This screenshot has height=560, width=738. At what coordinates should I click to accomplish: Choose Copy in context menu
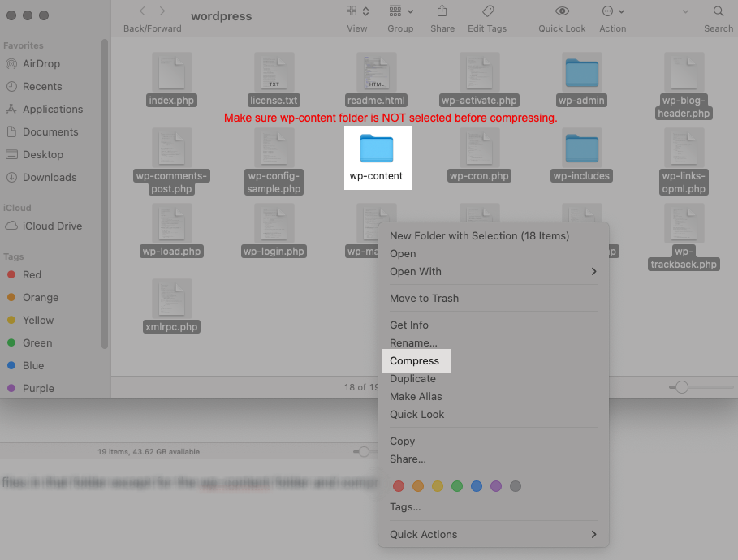494,442
